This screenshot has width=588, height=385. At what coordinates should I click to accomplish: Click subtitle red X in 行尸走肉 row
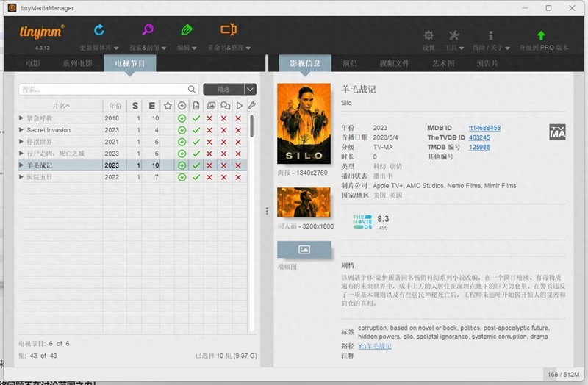tap(224, 154)
